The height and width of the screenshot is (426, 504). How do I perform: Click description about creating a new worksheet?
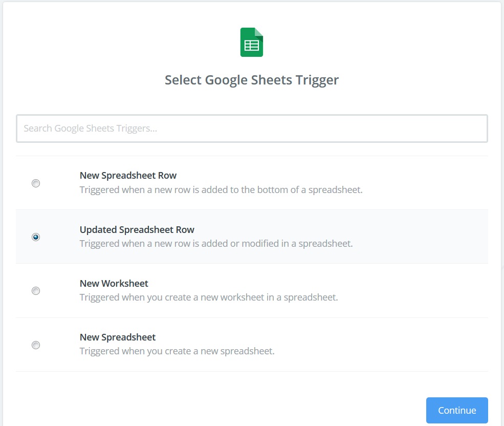tap(209, 297)
